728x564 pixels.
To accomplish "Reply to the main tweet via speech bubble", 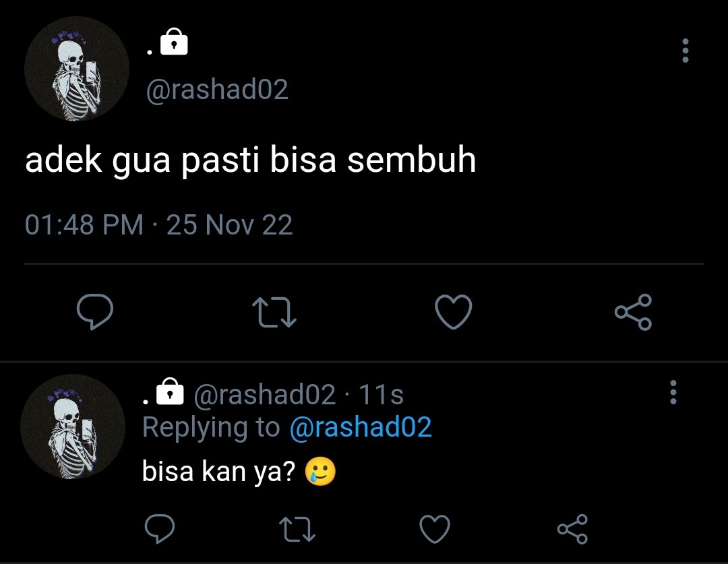I will coord(95,312).
